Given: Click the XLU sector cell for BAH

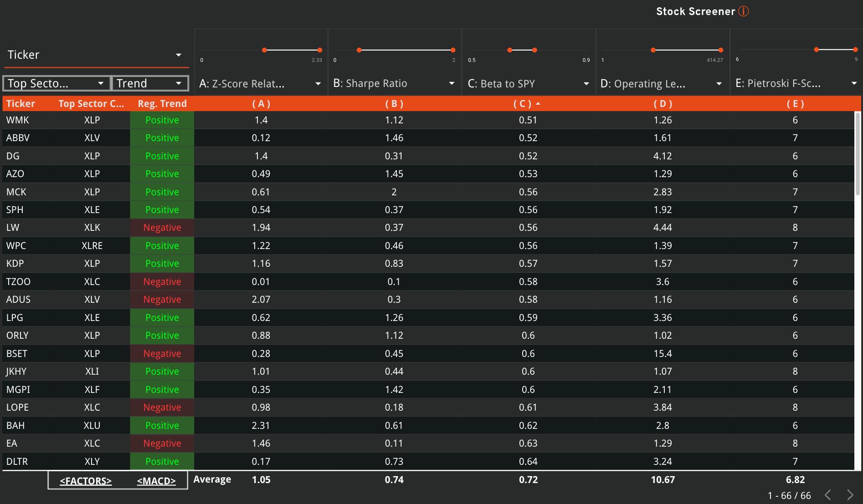Looking at the screenshot, I should pos(92,426).
